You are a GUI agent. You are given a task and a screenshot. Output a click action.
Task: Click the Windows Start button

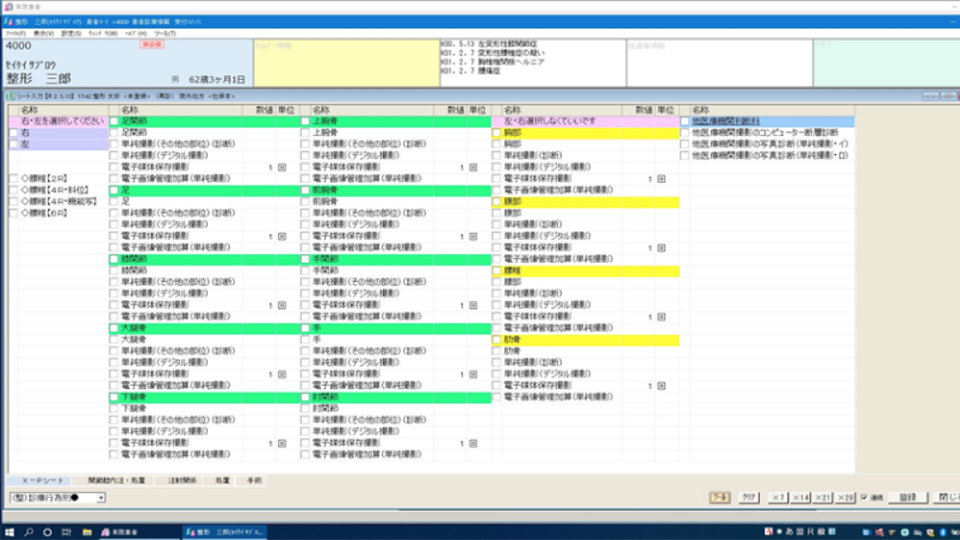coord(8,531)
